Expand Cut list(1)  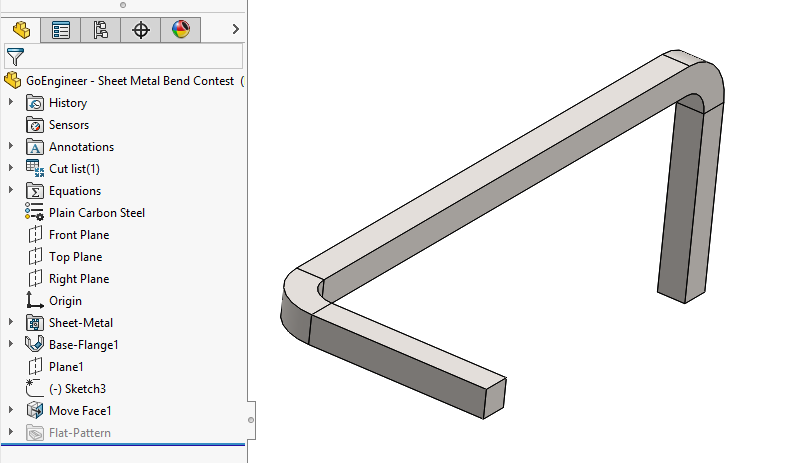tap(11, 168)
